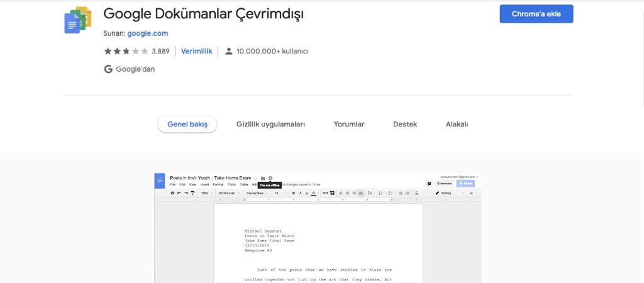Select Justify alignment in Docs toolbar
Viewport: 644px width, 283px height.
[360, 193]
